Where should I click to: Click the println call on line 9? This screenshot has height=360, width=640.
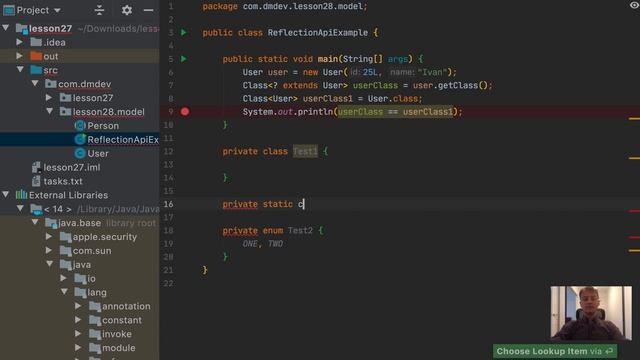coord(315,112)
